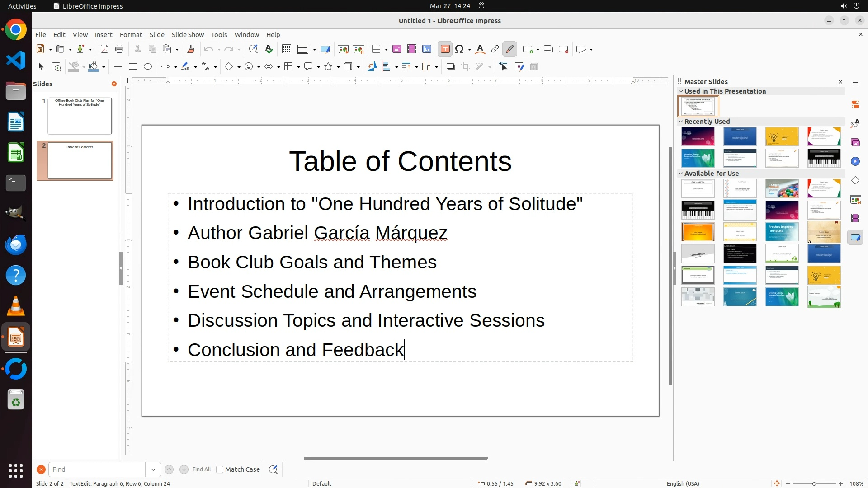Toggle the Shadow icon
Viewport: 868px width, 488px height.
click(x=450, y=67)
